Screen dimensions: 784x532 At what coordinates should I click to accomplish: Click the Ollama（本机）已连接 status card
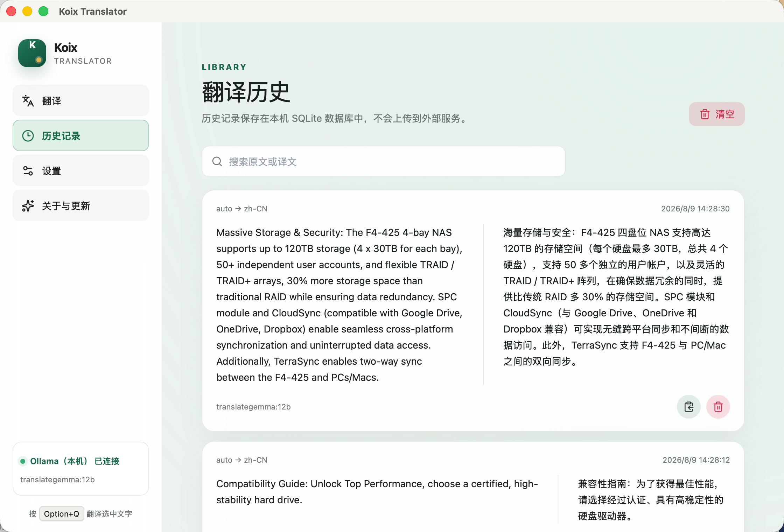pyautogui.click(x=81, y=469)
